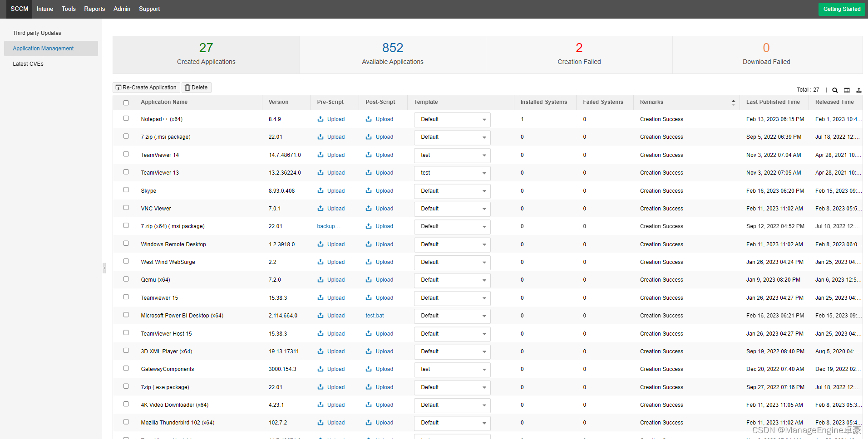
Task: Click the Post-Script upload icon for Skype
Action: point(369,191)
